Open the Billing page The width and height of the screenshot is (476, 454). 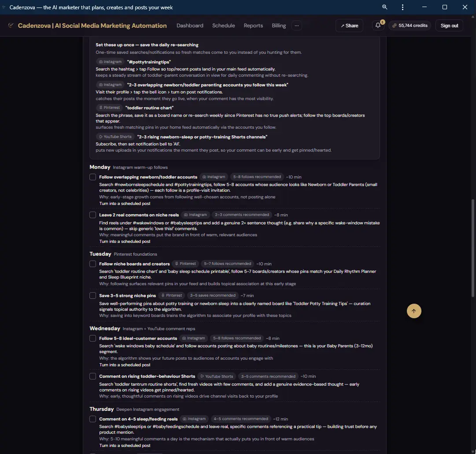279,26
